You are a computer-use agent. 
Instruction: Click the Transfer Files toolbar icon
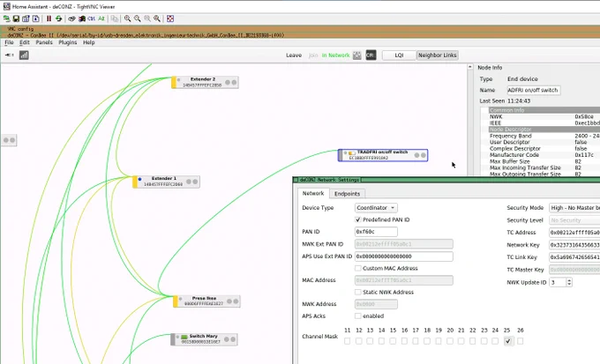115,19
